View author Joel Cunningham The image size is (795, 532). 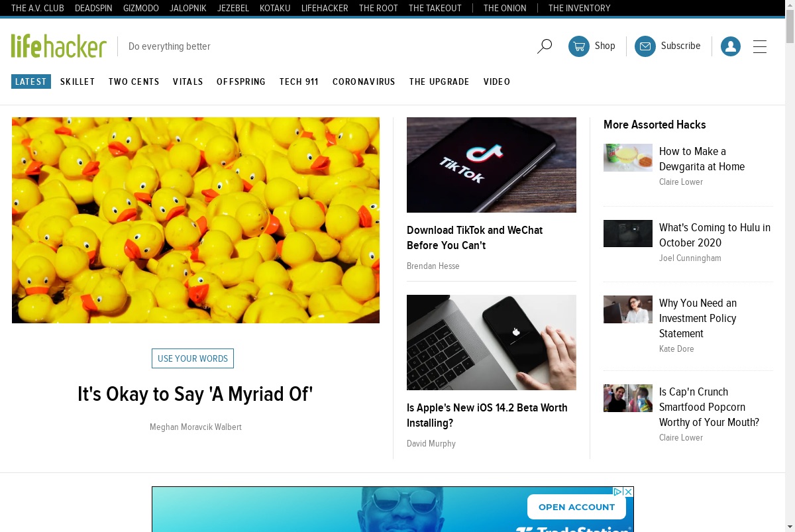tap(690, 258)
